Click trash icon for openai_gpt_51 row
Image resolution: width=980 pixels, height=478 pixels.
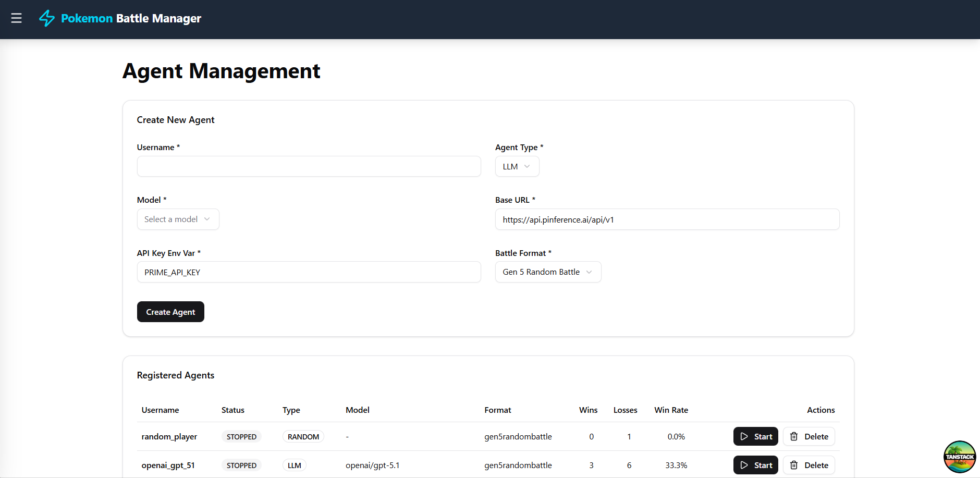tap(794, 465)
